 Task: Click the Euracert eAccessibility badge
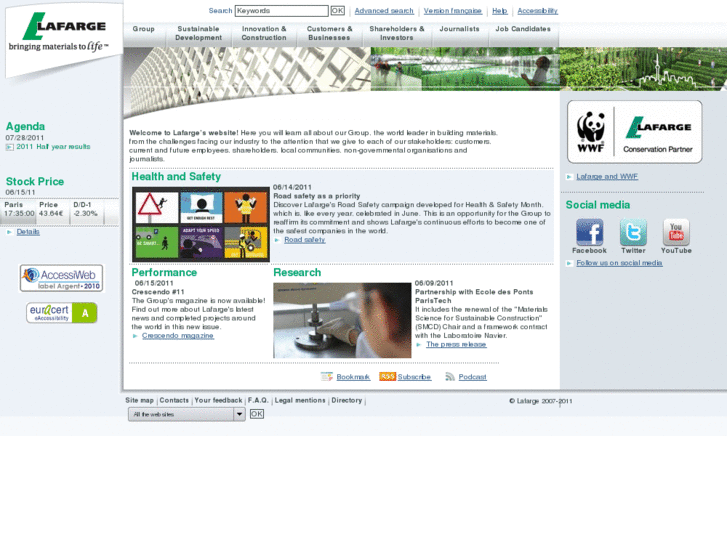[61, 313]
